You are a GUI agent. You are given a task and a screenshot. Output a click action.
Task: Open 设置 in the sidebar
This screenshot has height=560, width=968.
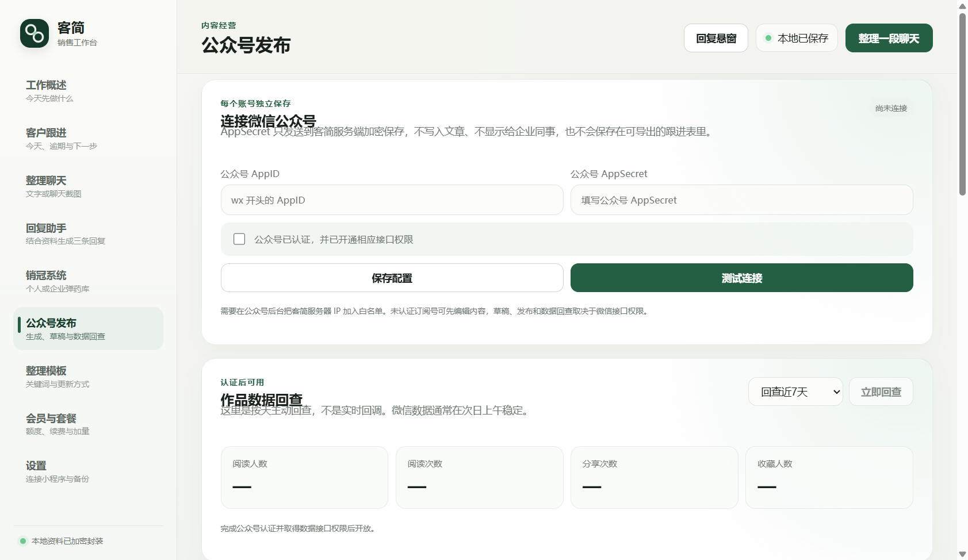pos(88,471)
